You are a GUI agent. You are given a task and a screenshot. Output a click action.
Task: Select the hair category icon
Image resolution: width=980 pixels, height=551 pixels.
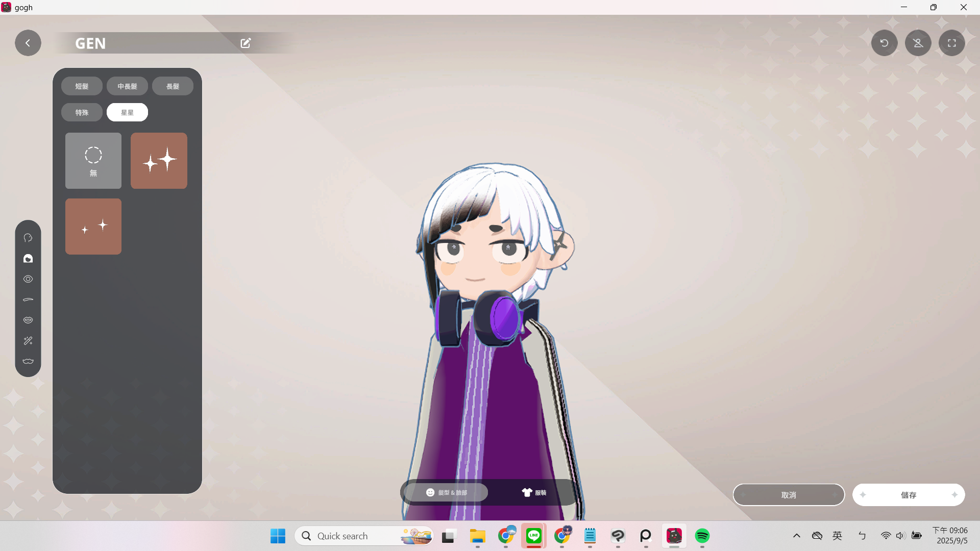[x=28, y=259]
